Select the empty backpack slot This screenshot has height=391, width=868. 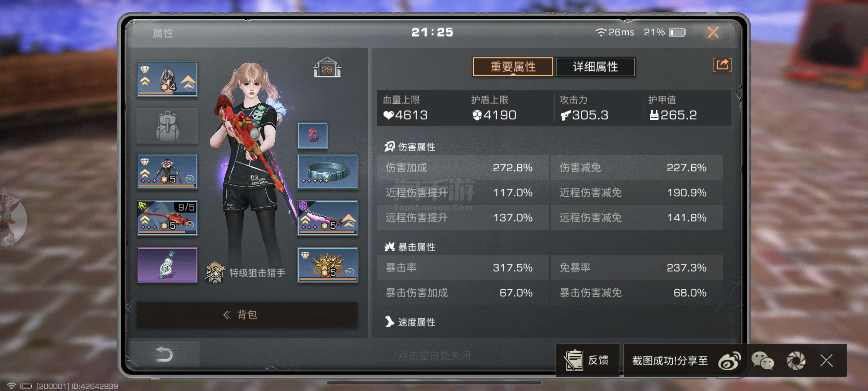pos(167,125)
